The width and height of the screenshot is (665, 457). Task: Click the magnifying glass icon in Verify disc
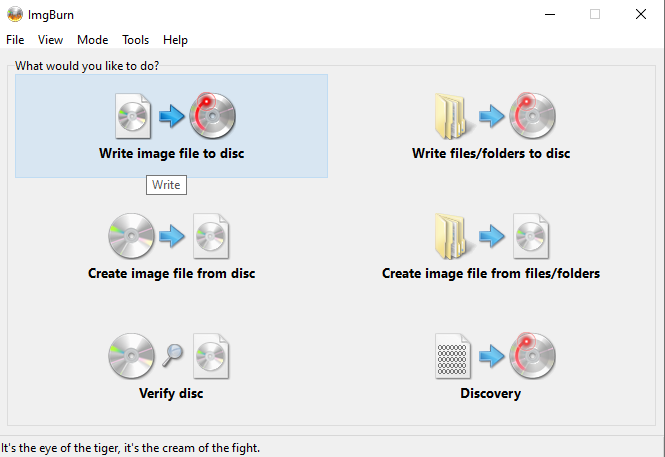[x=173, y=355]
